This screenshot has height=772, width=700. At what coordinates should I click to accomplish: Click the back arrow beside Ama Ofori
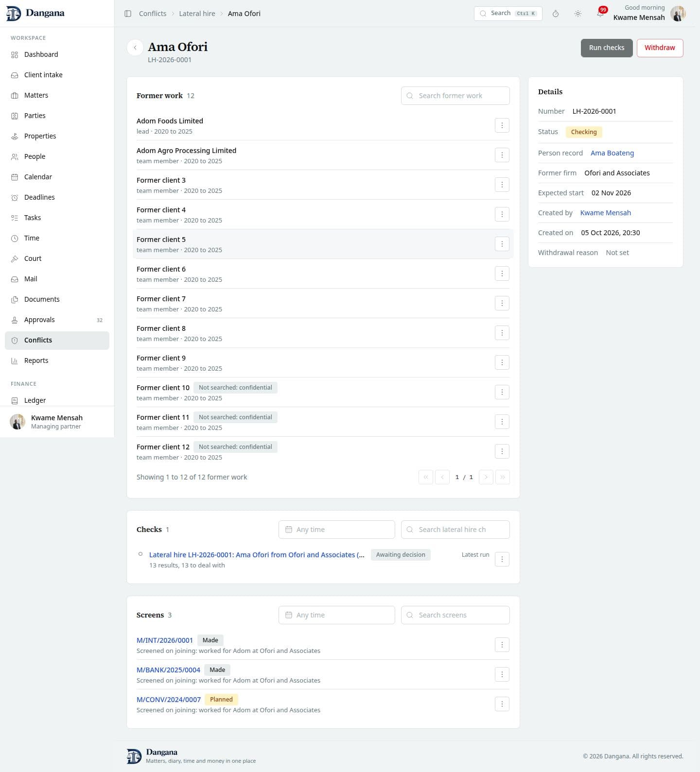[x=135, y=48]
